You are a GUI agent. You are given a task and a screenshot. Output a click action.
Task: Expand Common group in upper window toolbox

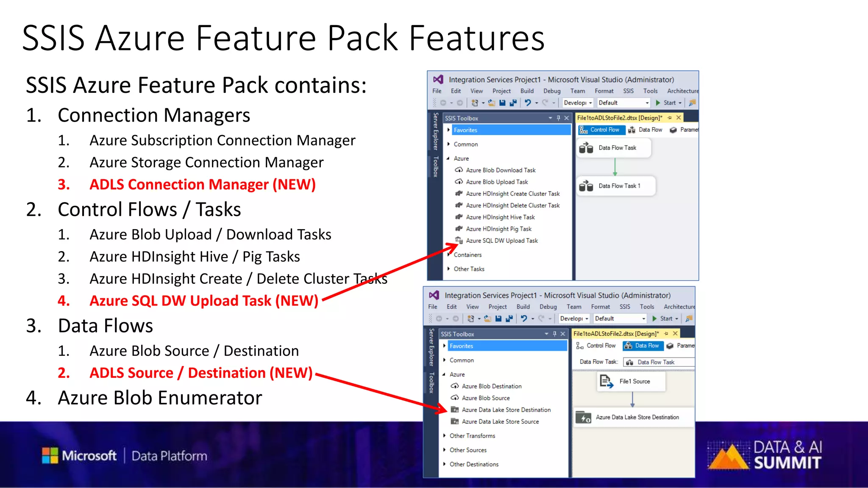click(448, 144)
